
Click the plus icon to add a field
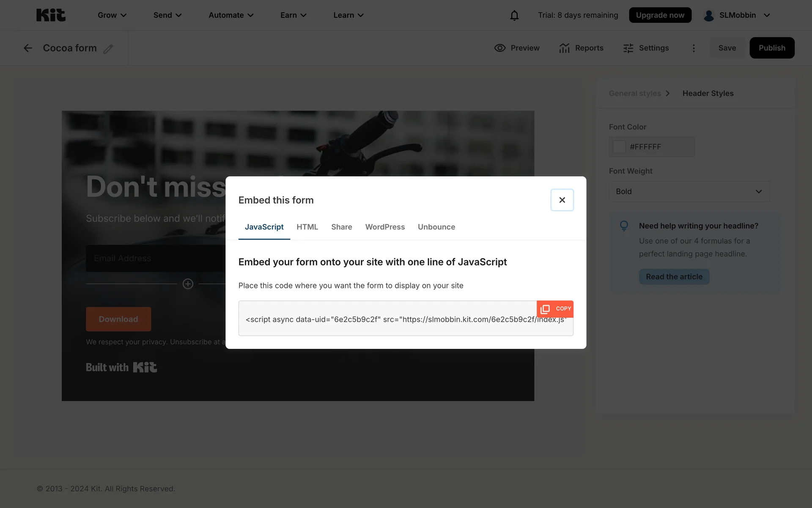coord(188,284)
